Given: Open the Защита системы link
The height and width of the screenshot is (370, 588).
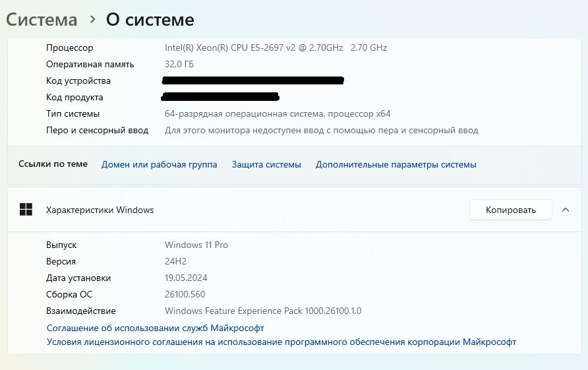Looking at the screenshot, I should coord(266,164).
